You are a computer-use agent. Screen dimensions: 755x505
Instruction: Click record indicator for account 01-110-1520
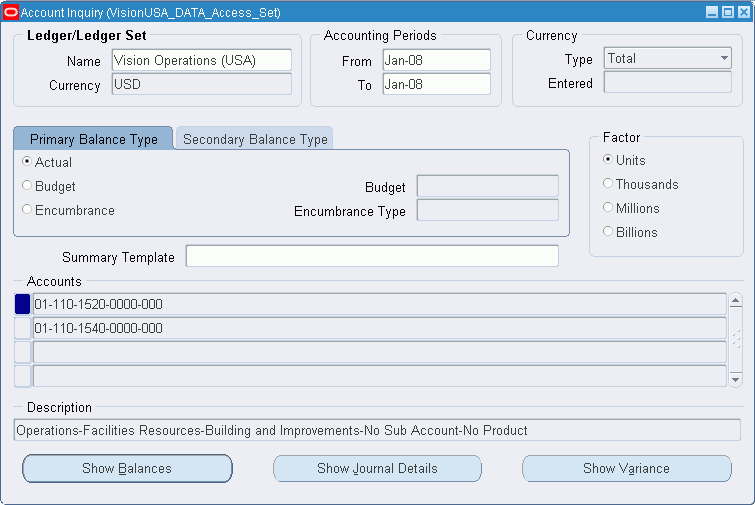coord(23,304)
